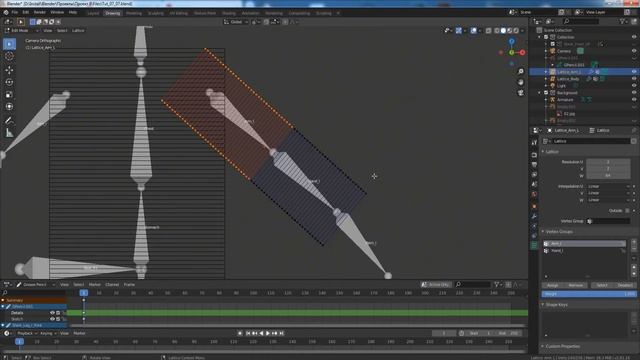This screenshot has height=360, width=640.
Task: Open the Render menu
Action: 40,13
